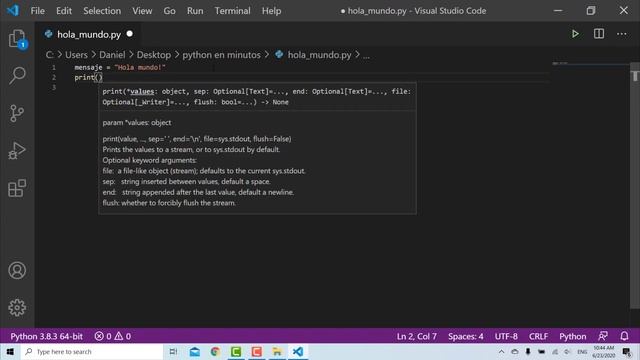Open the Help menu

pyautogui.click(x=271, y=11)
